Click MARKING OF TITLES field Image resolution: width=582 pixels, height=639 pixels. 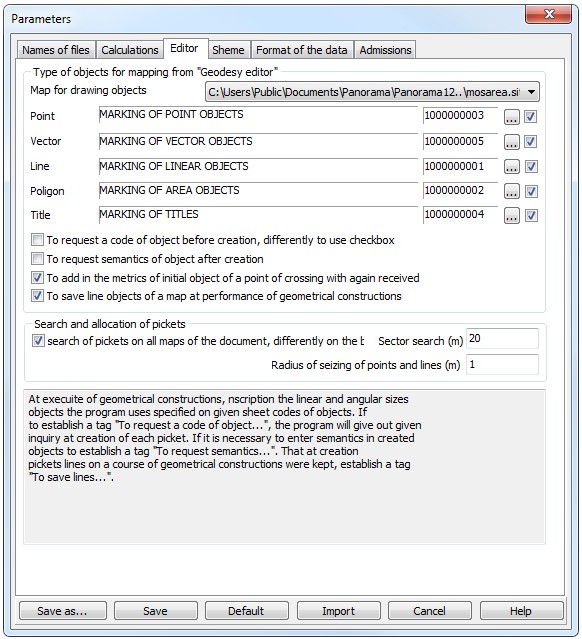pyautogui.click(x=258, y=214)
